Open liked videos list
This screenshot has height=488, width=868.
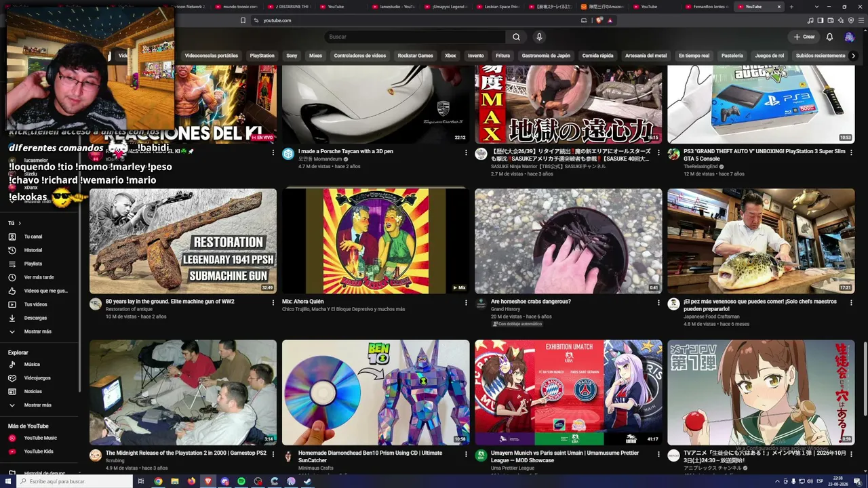click(x=41, y=291)
